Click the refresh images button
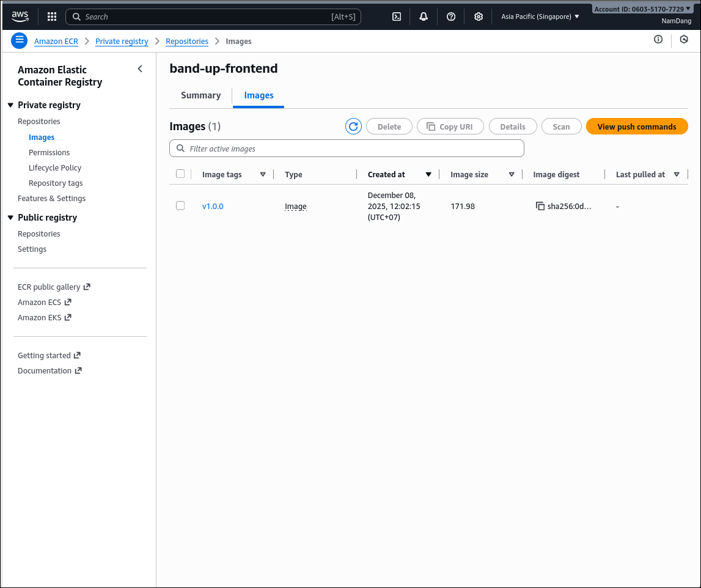The image size is (701, 588). pyautogui.click(x=353, y=127)
